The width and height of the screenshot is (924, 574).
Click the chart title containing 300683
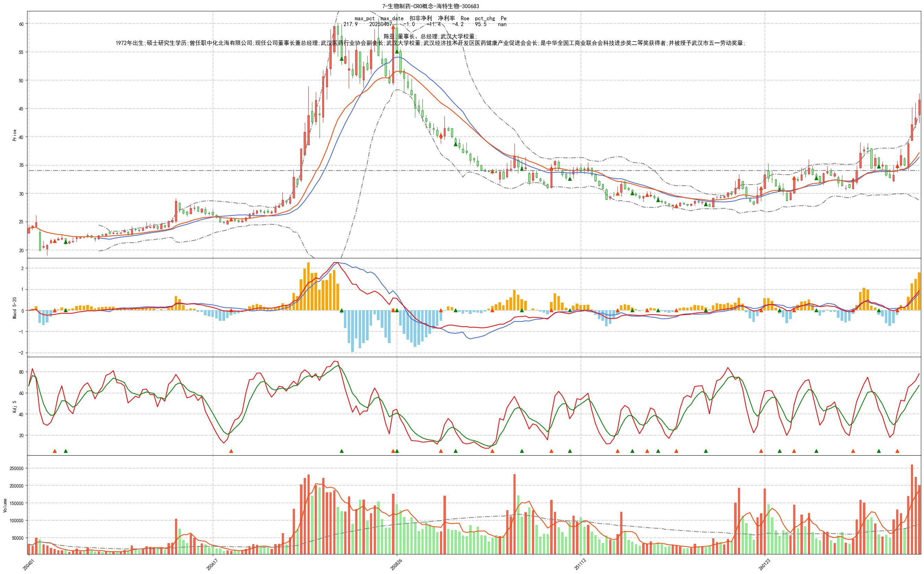pos(430,6)
